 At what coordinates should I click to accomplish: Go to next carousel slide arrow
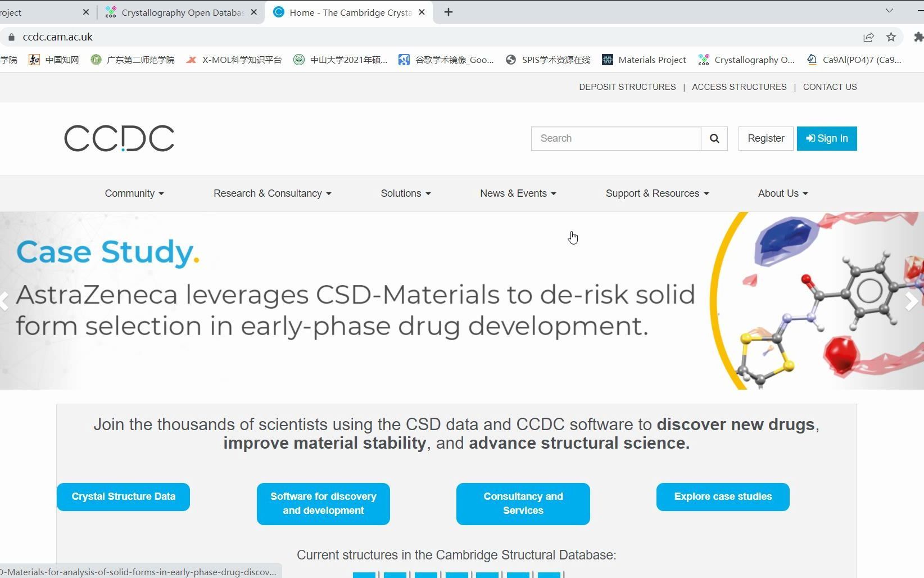911,301
